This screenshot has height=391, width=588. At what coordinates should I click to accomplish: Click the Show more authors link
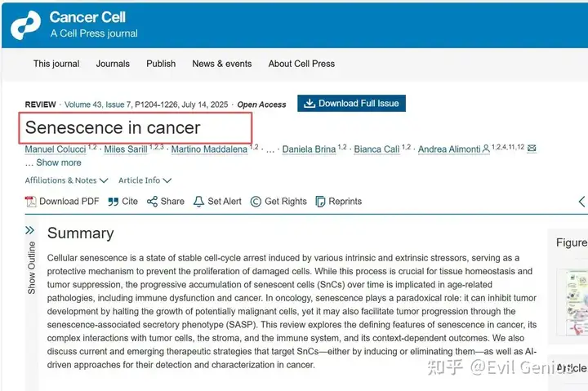(x=58, y=162)
